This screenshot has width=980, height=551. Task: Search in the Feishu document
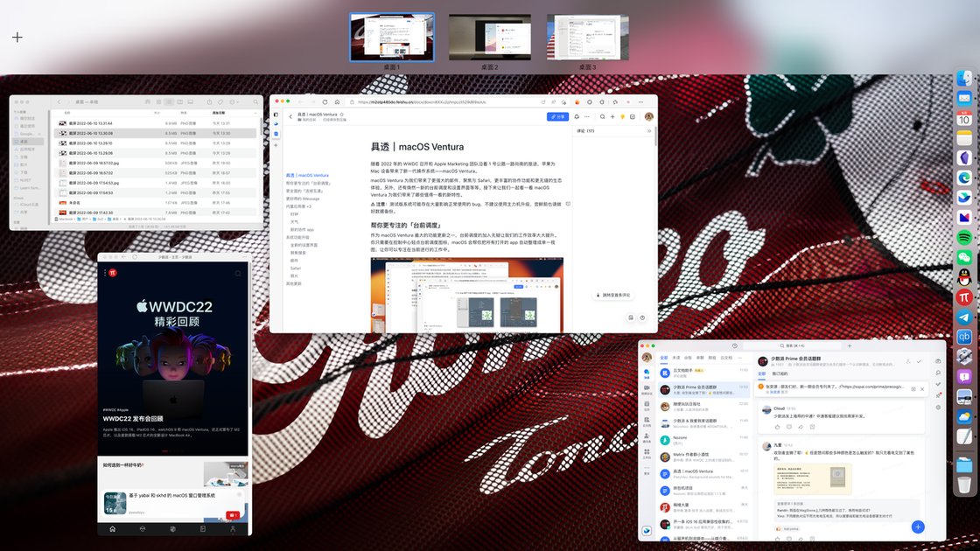click(x=603, y=117)
